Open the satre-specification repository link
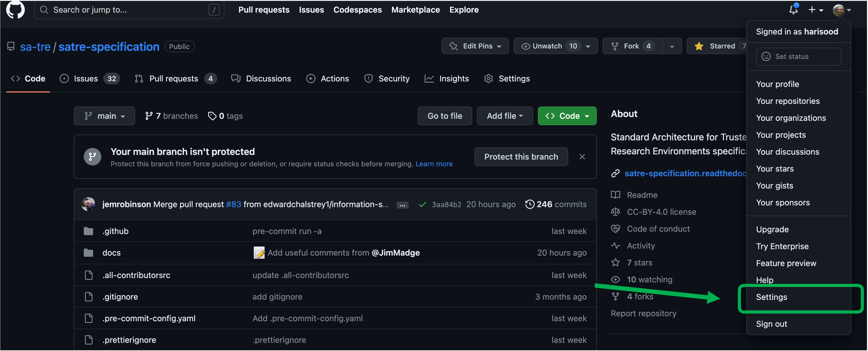Screen dimensions: 868x351 point(109,46)
